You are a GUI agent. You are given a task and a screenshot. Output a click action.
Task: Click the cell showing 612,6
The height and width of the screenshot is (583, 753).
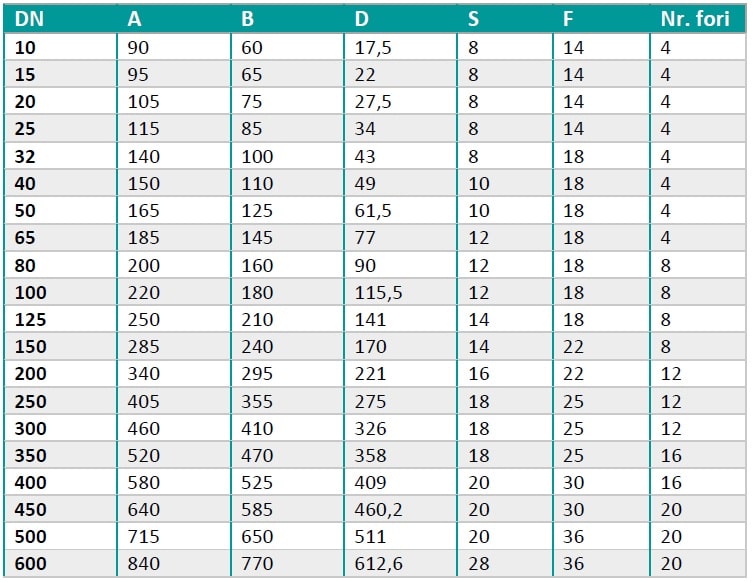click(378, 564)
